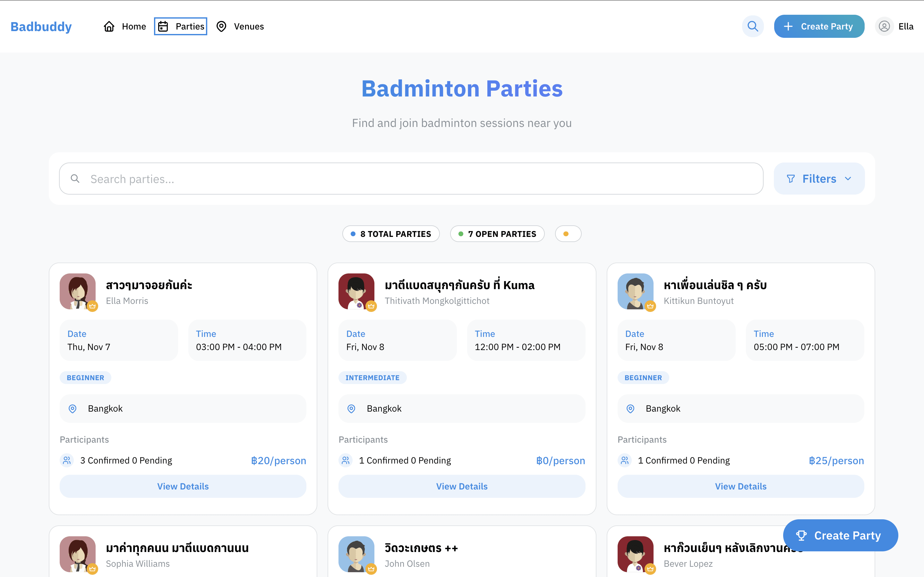The image size is (924, 577).
Task: Select the 8 Total Parties chip
Action: [390, 234]
